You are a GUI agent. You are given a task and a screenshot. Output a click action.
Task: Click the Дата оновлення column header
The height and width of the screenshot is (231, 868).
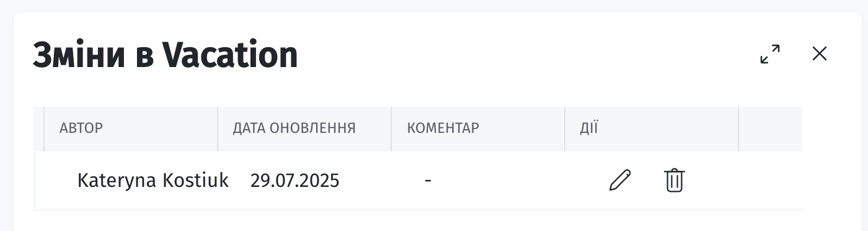(294, 129)
